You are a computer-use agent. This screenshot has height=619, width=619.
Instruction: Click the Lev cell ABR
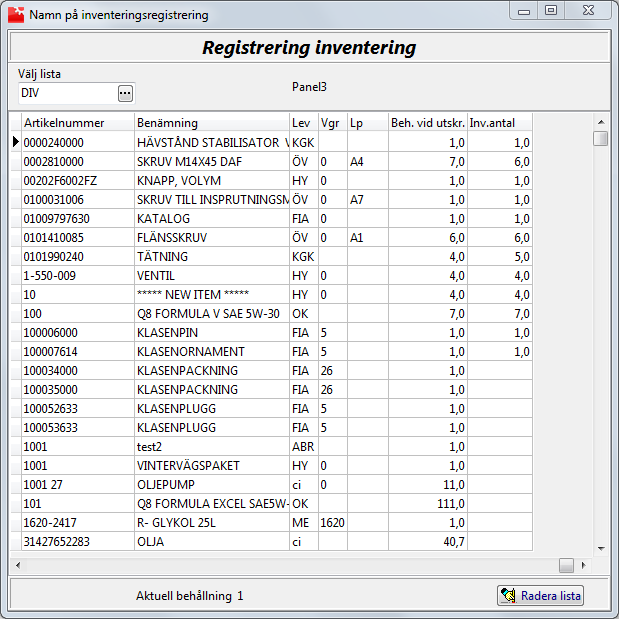pyautogui.click(x=304, y=446)
